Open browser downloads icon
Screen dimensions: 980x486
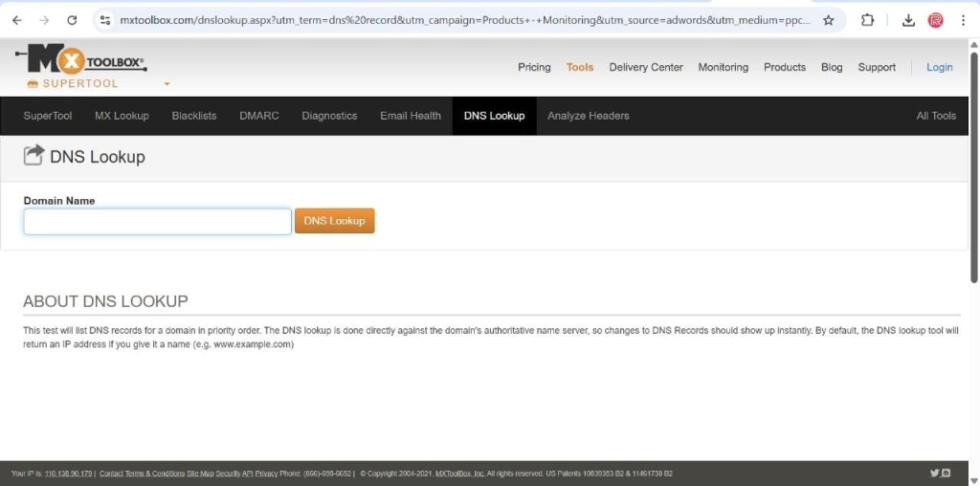(908, 20)
